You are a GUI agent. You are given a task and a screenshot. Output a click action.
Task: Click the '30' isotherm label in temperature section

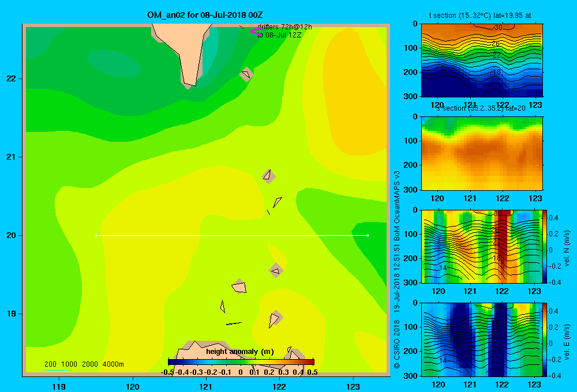coord(499,28)
